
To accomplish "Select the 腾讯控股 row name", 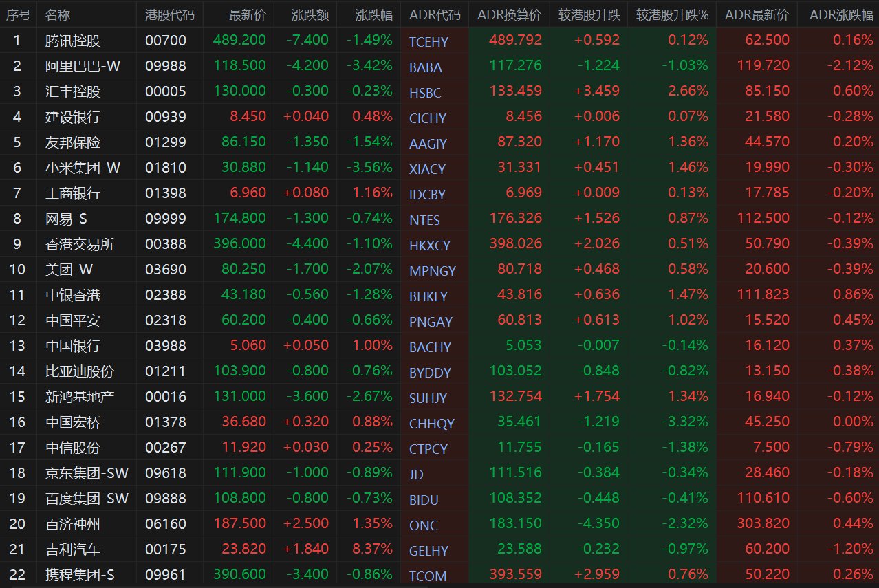I will 73,41.
